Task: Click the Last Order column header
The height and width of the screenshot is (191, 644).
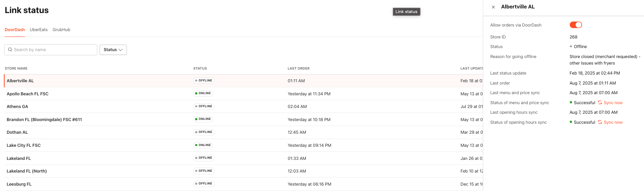Action: 299,68
